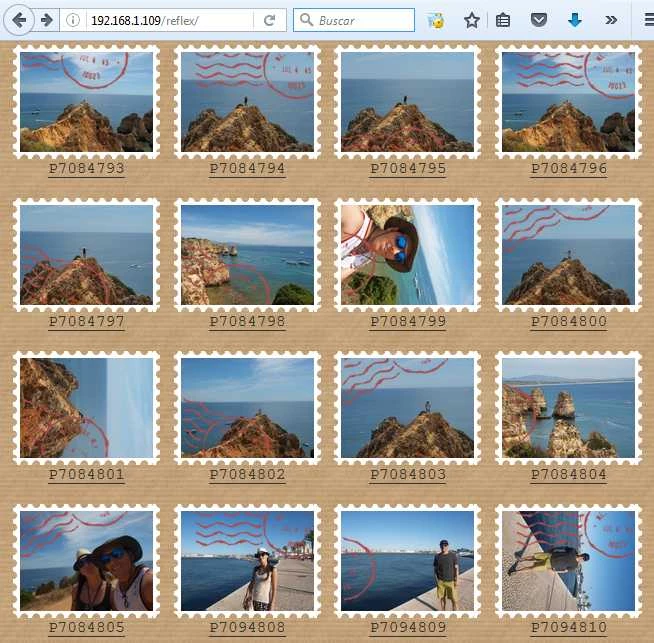Follow the P7084803 caption link
Image resolution: width=654 pixels, height=643 pixels.
408,475
